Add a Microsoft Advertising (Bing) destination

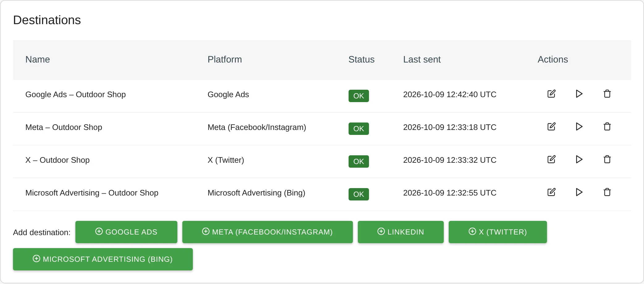(x=103, y=259)
